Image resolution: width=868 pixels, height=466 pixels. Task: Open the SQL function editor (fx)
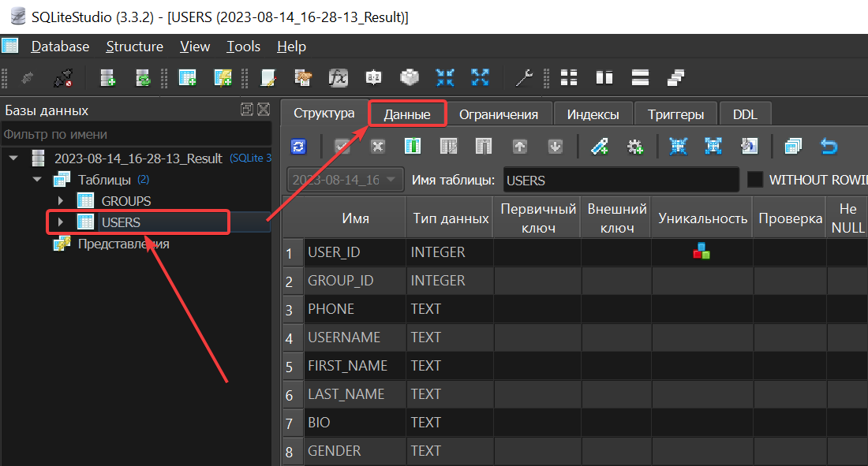pyautogui.click(x=339, y=77)
